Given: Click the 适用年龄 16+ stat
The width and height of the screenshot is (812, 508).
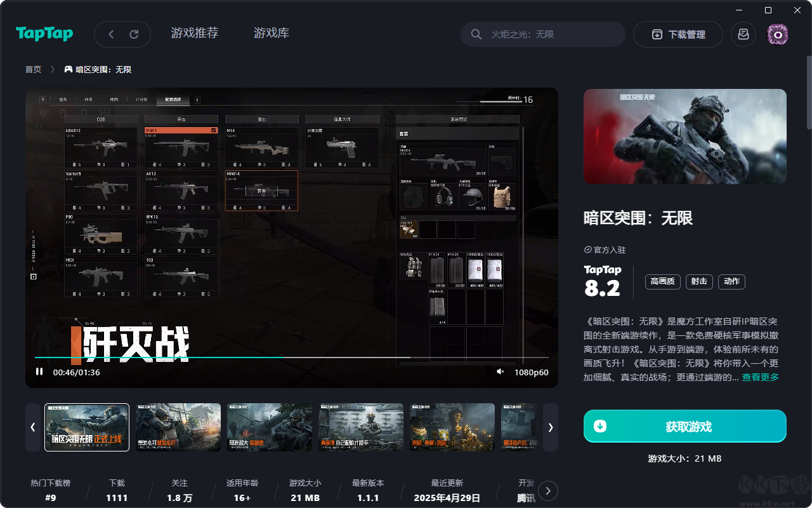Looking at the screenshot, I should (242, 490).
